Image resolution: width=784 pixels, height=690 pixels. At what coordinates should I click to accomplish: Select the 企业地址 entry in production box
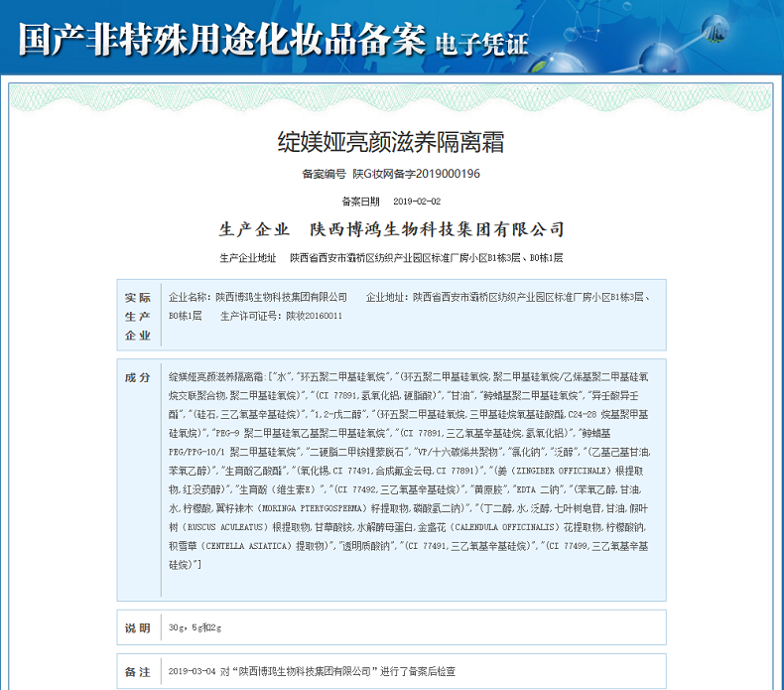tap(409, 306)
